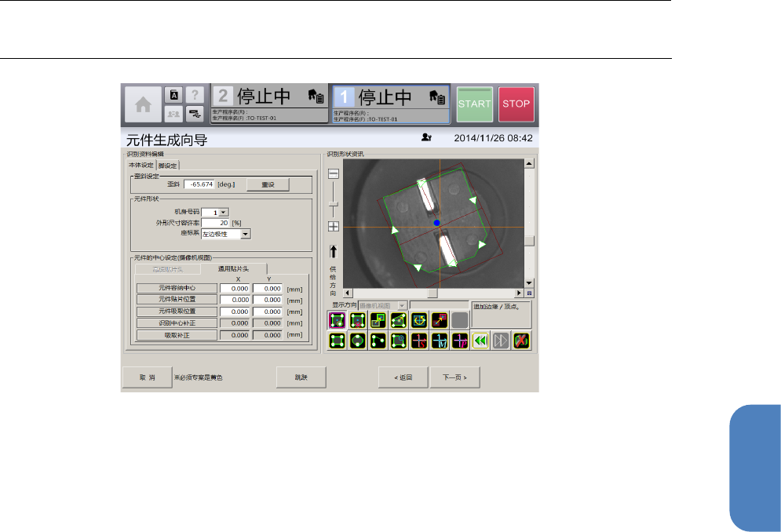Viewport: 781px width, 532px height.
Task: Click the green double-arrow rewind icon
Action: tap(480, 341)
